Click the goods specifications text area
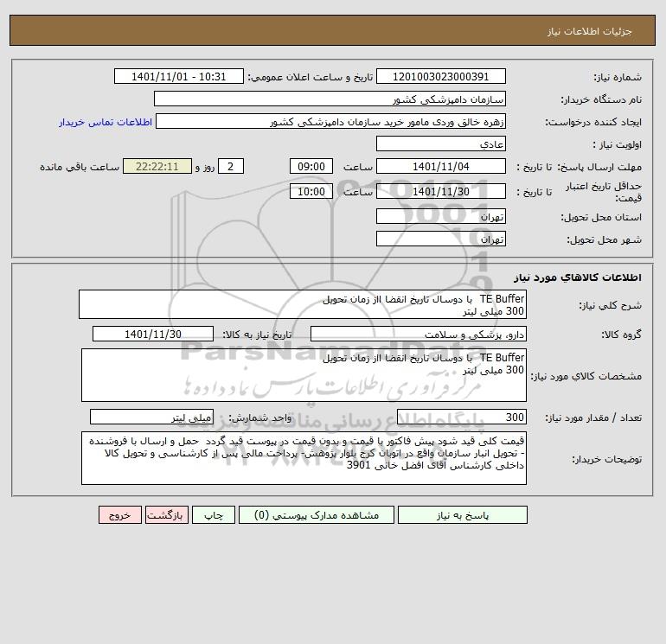 [304, 375]
